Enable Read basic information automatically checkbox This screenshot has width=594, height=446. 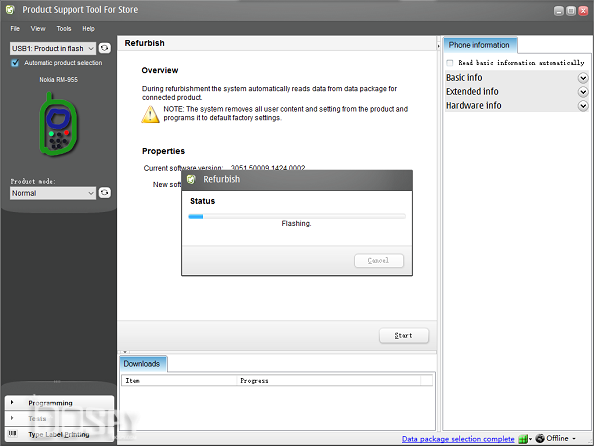pyautogui.click(x=450, y=63)
